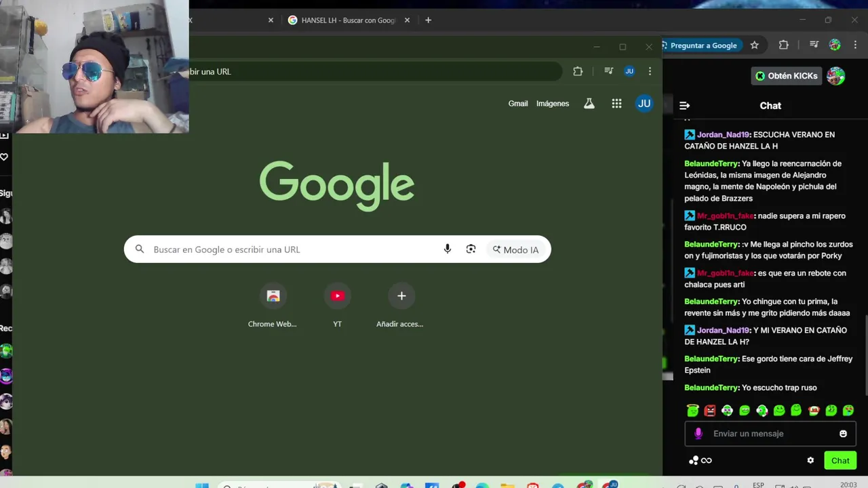
Task: Select the angry red face emote
Action: coord(710,410)
